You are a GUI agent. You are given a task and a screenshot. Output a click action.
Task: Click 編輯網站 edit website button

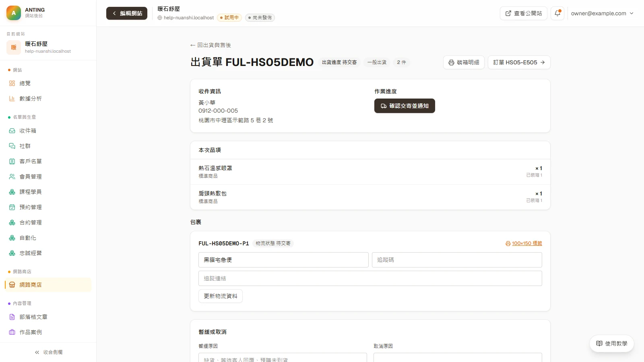click(x=127, y=13)
